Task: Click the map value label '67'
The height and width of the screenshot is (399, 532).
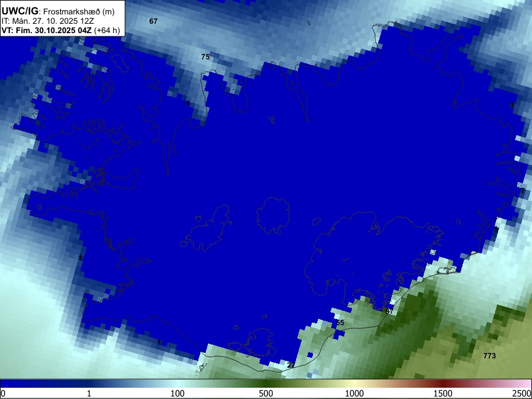Action: tap(153, 21)
